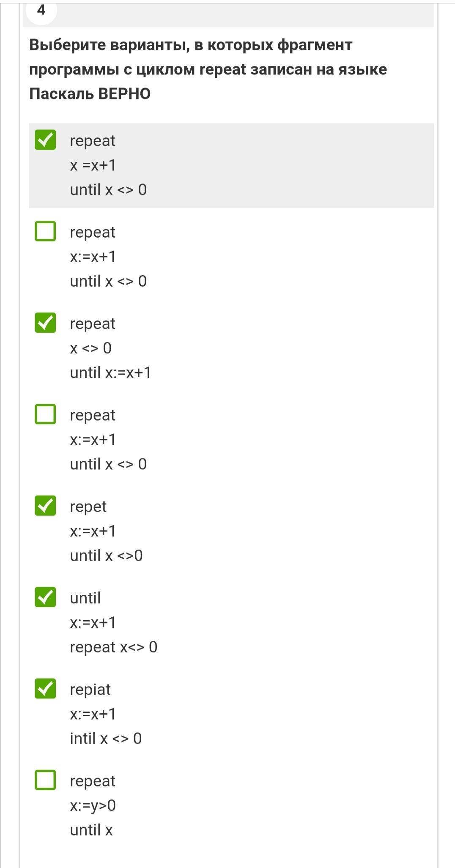Check the empty box directly above the 'repet' option
Image resolution: width=455 pixels, height=868 pixels.
click(x=45, y=414)
